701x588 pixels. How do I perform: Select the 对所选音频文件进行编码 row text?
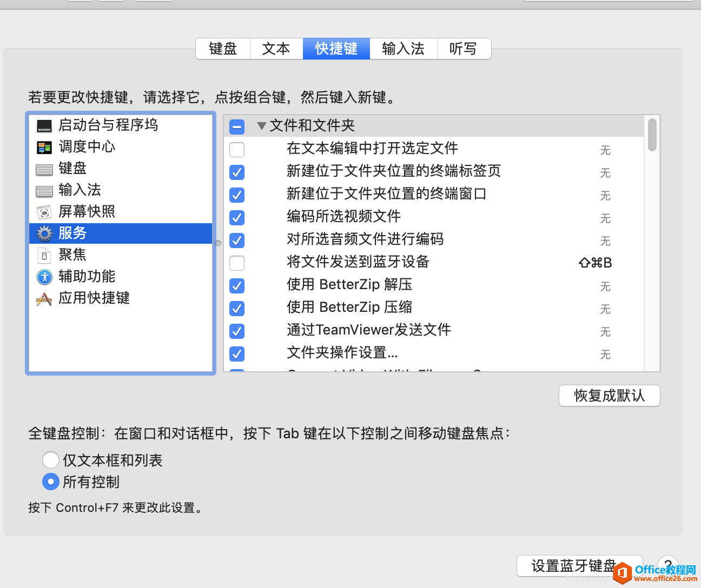(x=365, y=239)
